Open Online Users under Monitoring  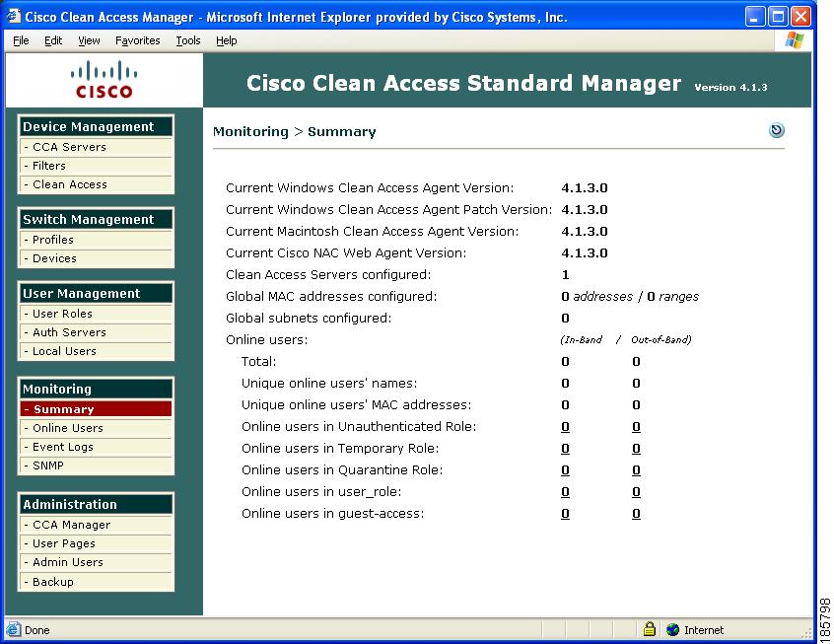pos(96,428)
